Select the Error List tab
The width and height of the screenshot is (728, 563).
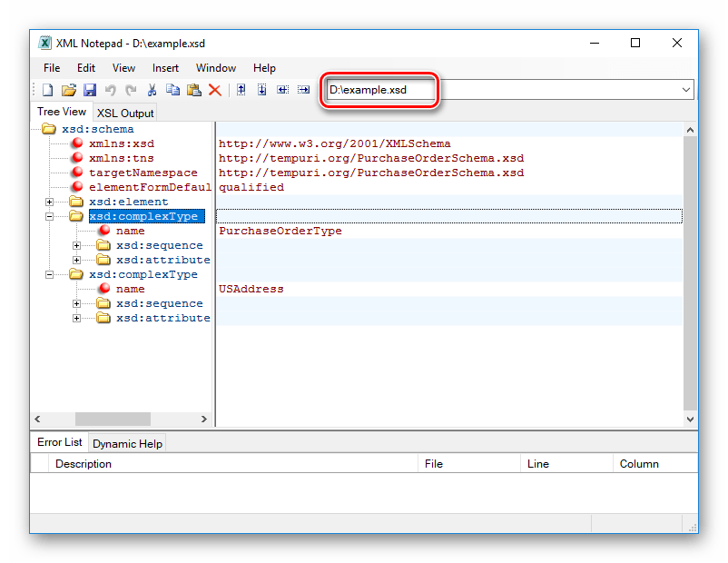59,442
